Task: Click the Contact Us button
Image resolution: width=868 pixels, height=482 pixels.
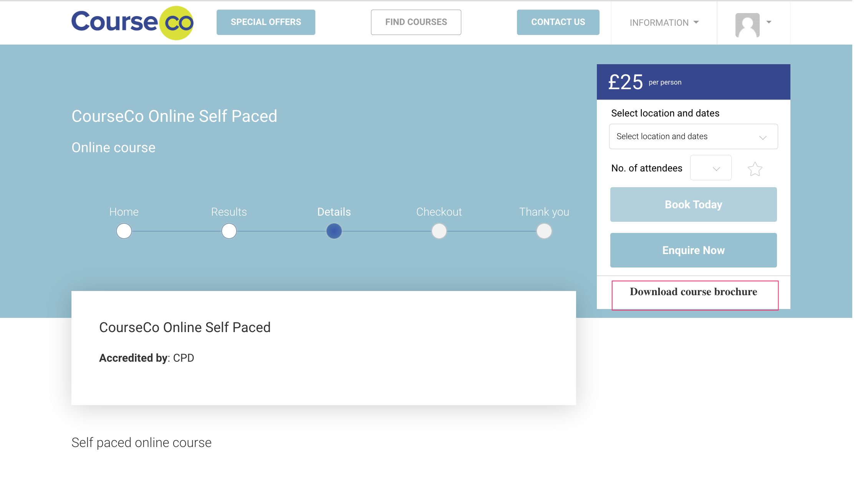Action: [558, 22]
